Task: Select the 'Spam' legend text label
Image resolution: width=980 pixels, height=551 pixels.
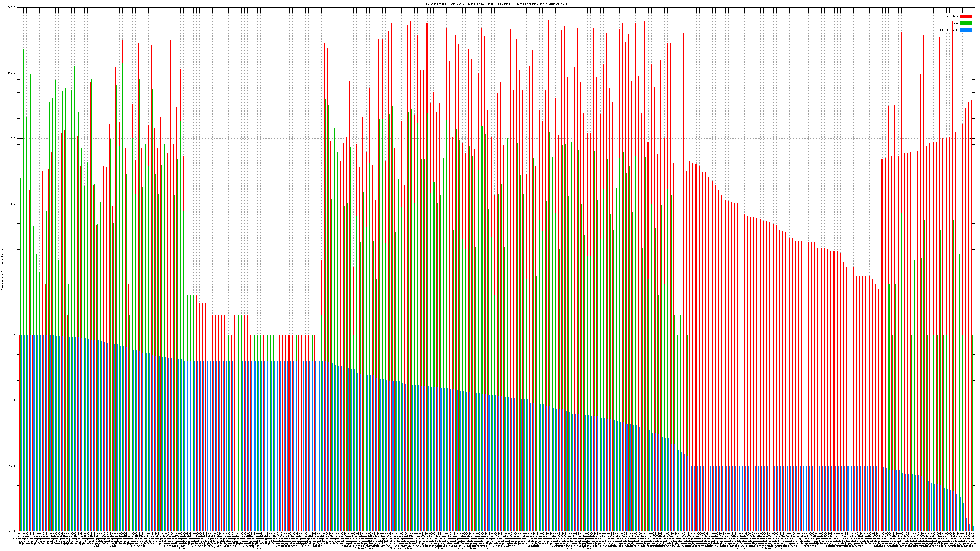Action: pyautogui.click(x=956, y=23)
